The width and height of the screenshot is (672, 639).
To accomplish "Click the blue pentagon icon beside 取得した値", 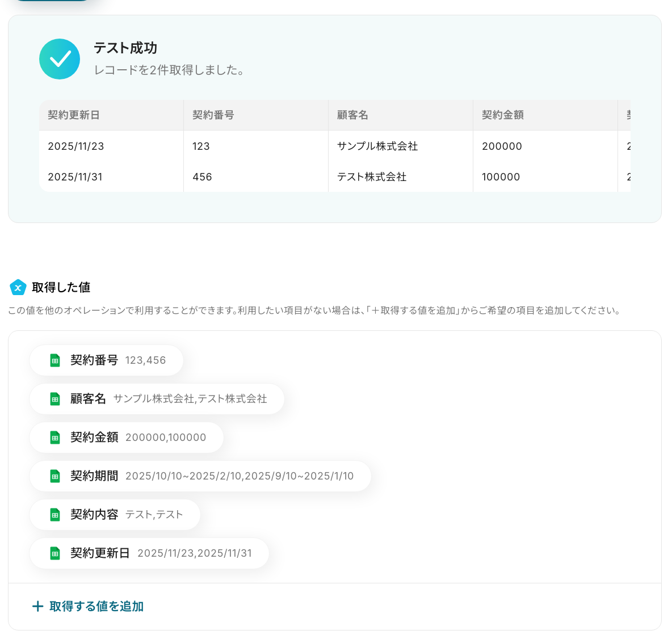I will point(18,288).
